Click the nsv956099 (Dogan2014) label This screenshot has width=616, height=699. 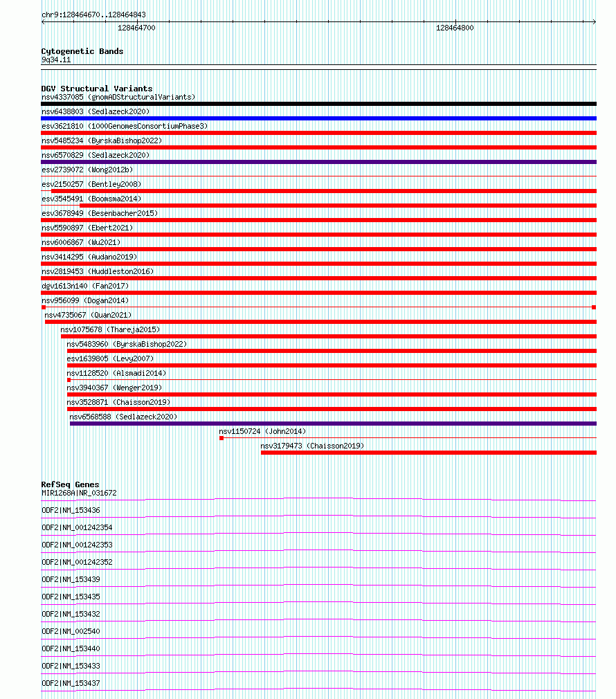tap(85, 300)
